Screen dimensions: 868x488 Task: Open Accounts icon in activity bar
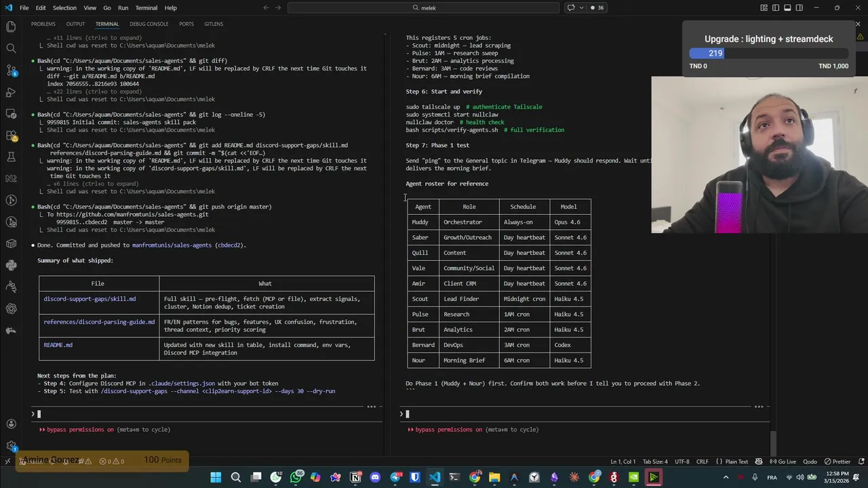point(11,424)
